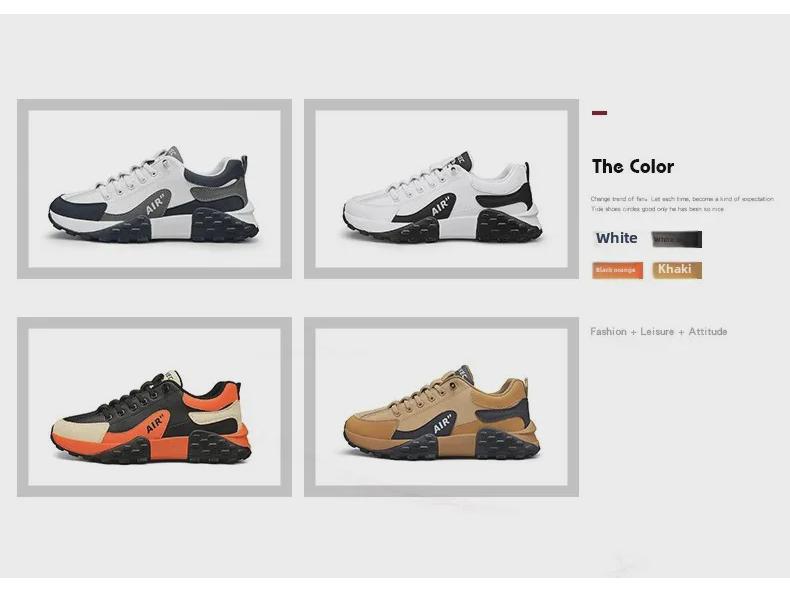
Task: Click The Color heading
Action: (633, 167)
